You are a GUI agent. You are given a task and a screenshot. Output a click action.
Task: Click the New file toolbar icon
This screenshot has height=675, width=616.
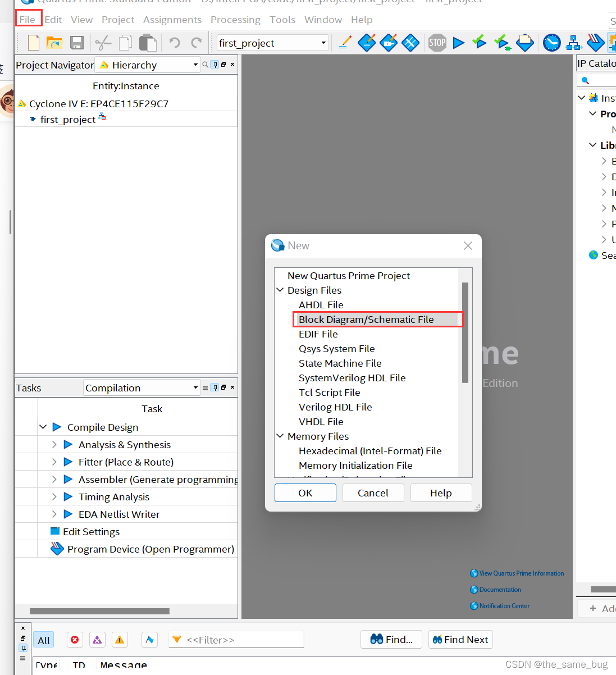coord(34,43)
